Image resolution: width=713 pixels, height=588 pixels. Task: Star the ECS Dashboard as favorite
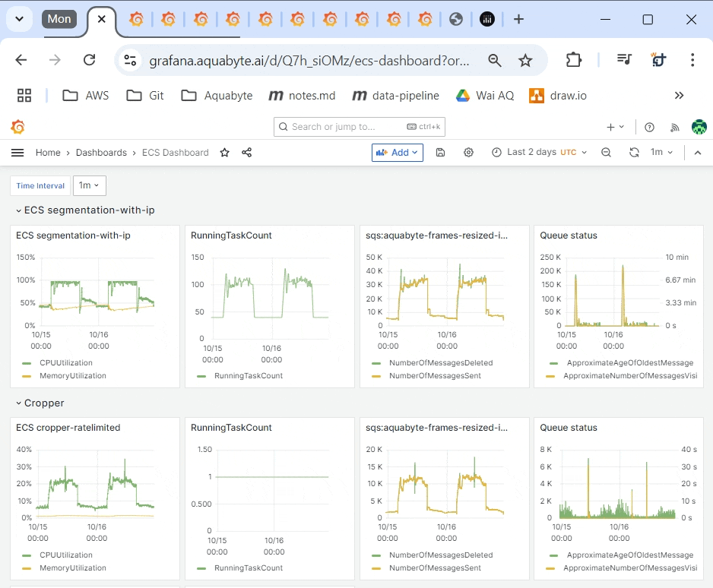pyautogui.click(x=224, y=153)
